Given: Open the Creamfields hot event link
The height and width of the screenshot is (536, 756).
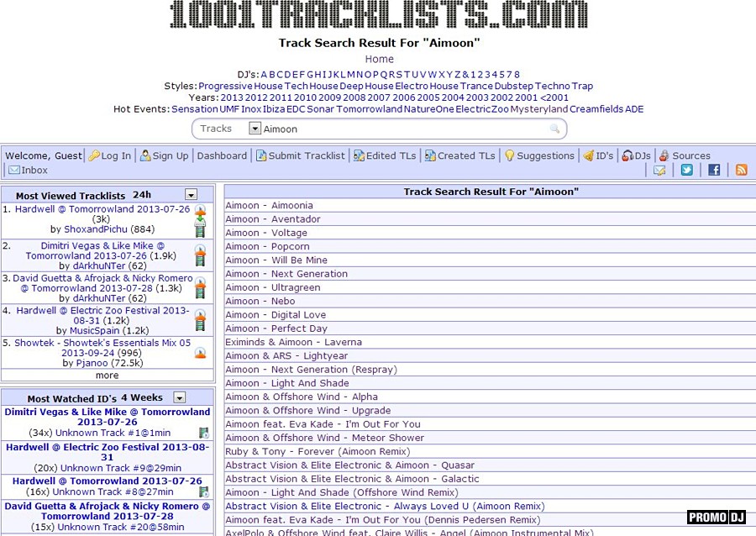Looking at the screenshot, I should pyautogui.click(x=596, y=109).
